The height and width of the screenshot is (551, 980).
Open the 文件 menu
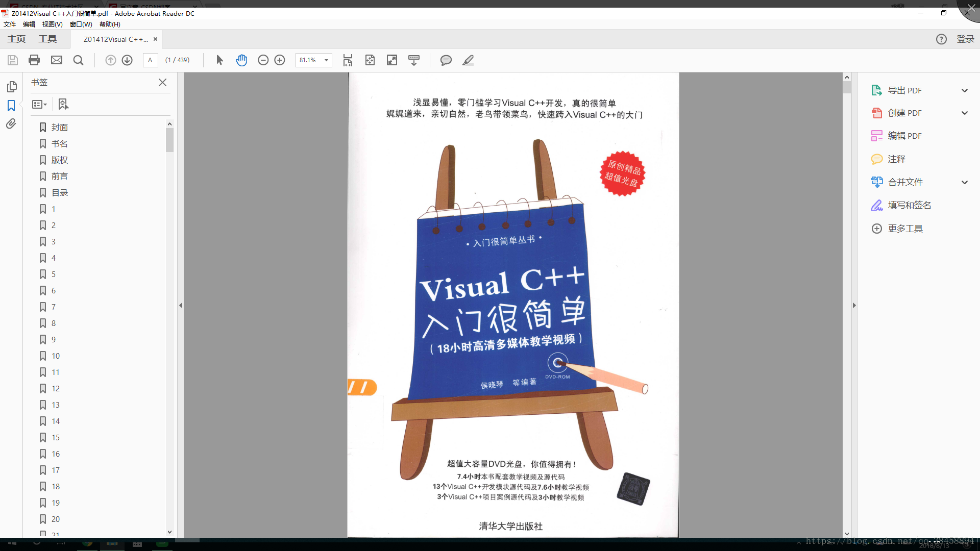pyautogui.click(x=10, y=24)
